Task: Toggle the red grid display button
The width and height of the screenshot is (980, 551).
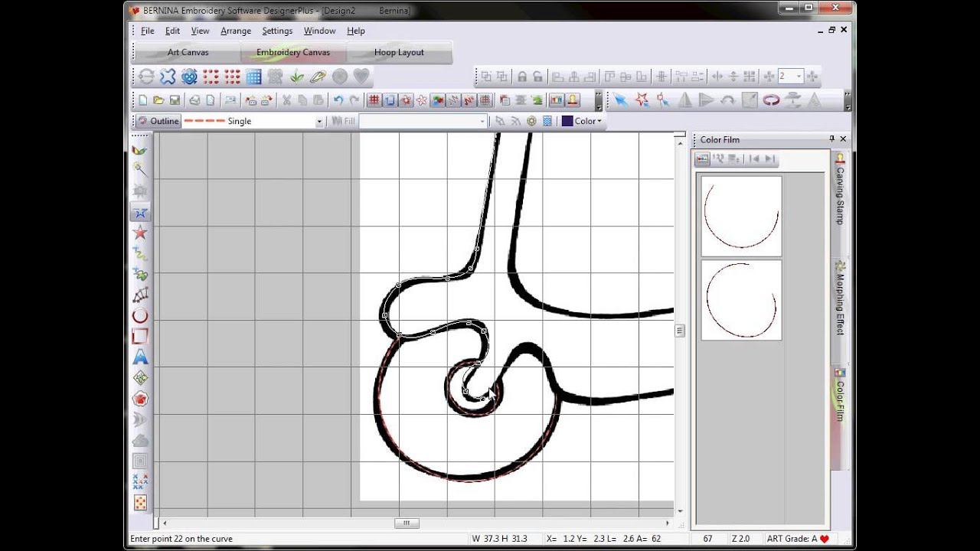Action: pyautogui.click(x=374, y=100)
